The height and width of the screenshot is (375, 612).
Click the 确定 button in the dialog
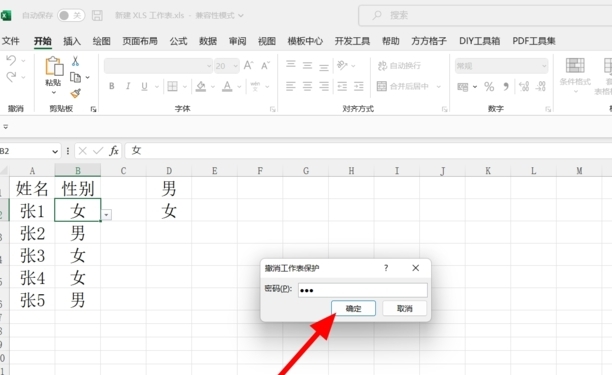pyautogui.click(x=354, y=308)
